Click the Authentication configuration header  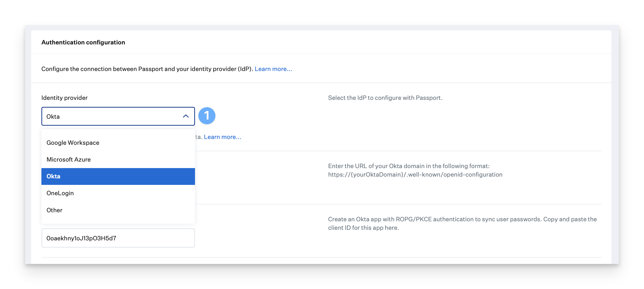pyautogui.click(x=83, y=42)
